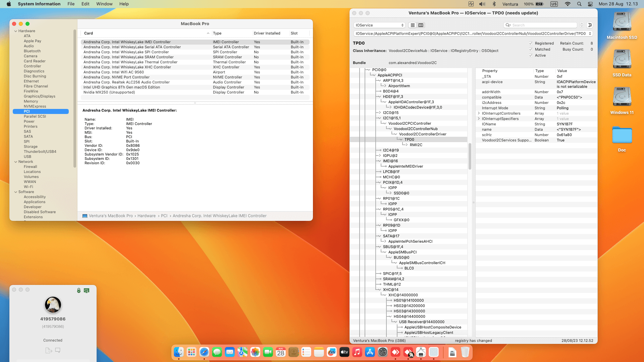Open the Window menu

click(x=104, y=4)
